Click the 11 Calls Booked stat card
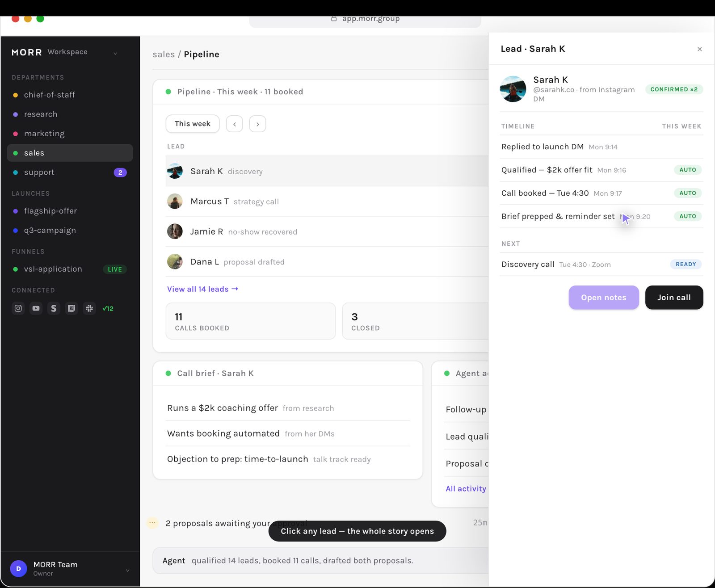Screen dimensions: 715x588 (x=251, y=321)
